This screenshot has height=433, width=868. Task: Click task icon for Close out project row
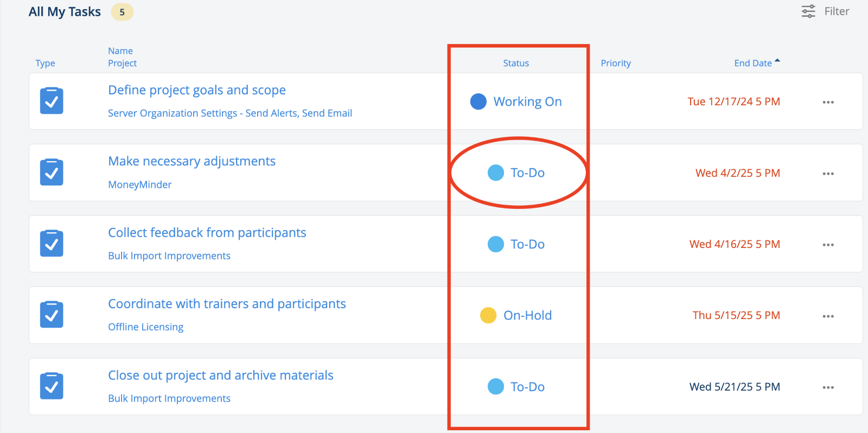52,386
